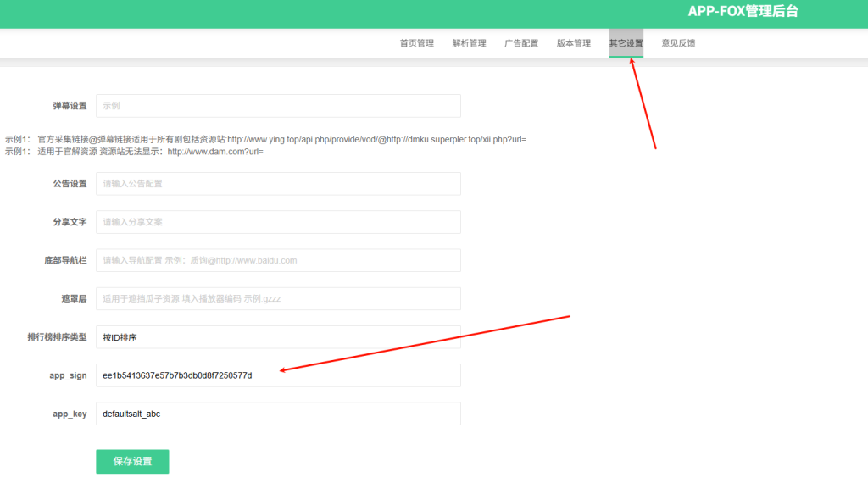Click the app_sign field label

(x=70, y=375)
